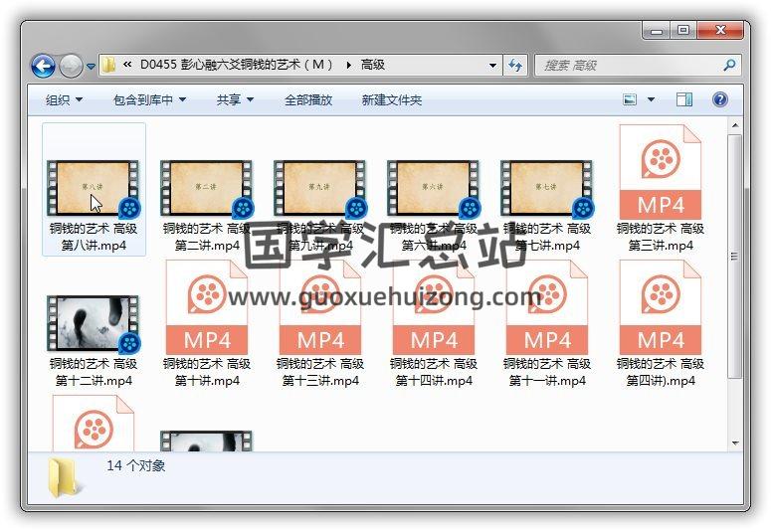
Task: Toggle the preview pane icon
Action: tap(684, 99)
